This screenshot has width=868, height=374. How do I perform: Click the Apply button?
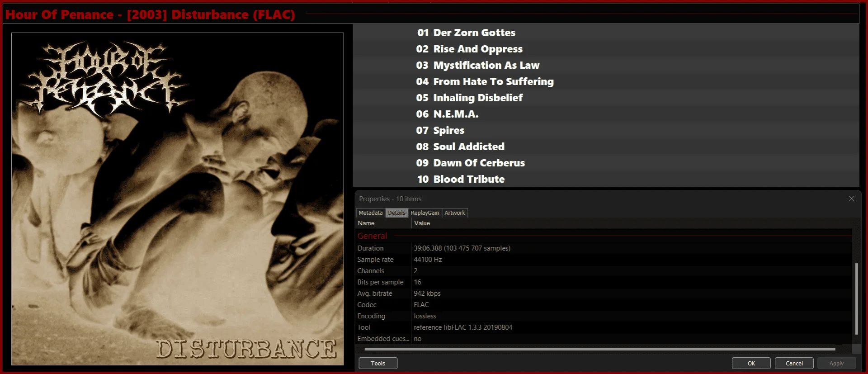tap(836, 363)
